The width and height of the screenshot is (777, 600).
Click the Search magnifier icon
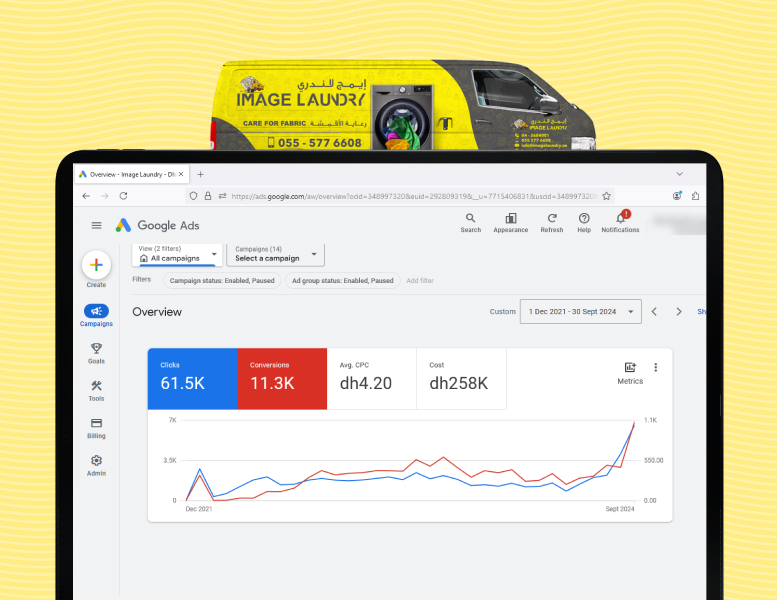pos(470,219)
